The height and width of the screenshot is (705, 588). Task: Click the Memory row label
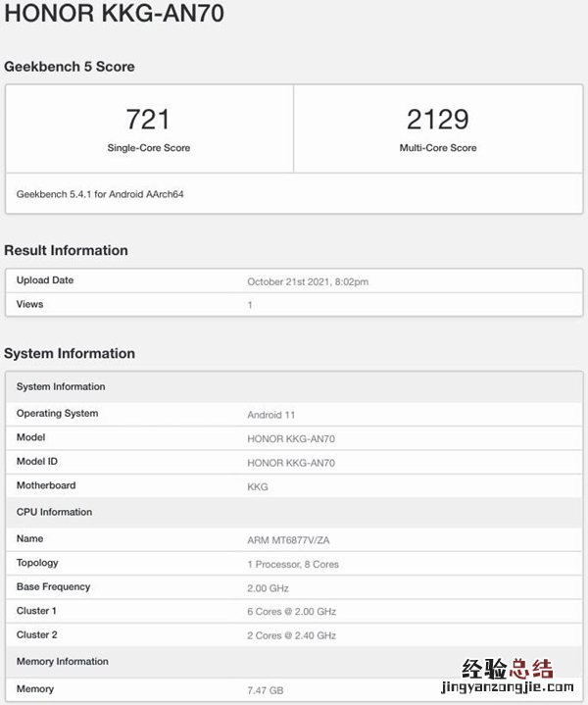35,688
